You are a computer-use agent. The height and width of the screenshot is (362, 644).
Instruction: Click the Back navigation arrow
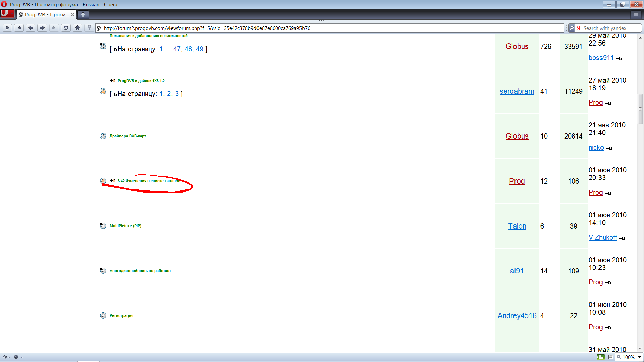(x=31, y=28)
